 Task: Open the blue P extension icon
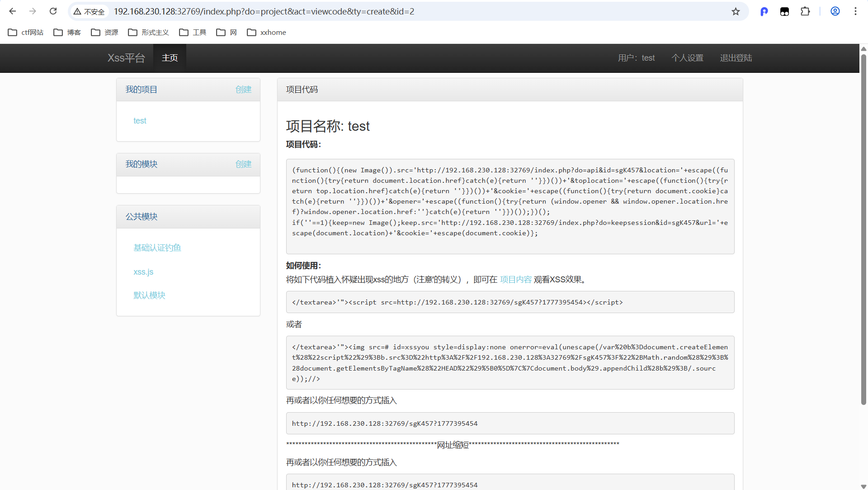[764, 11]
